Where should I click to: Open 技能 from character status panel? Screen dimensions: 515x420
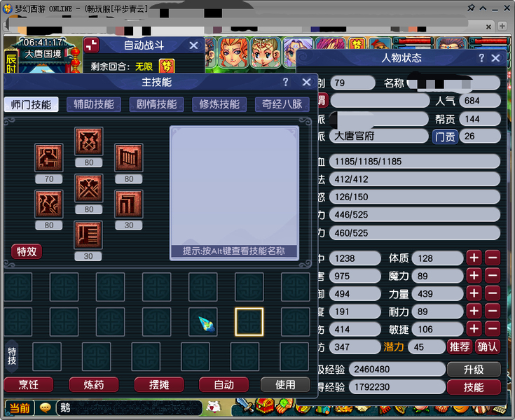pos(474,388)
